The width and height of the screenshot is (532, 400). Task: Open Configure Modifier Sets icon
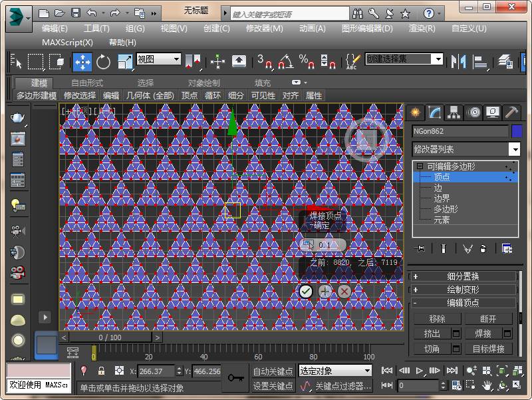[507, 249]
